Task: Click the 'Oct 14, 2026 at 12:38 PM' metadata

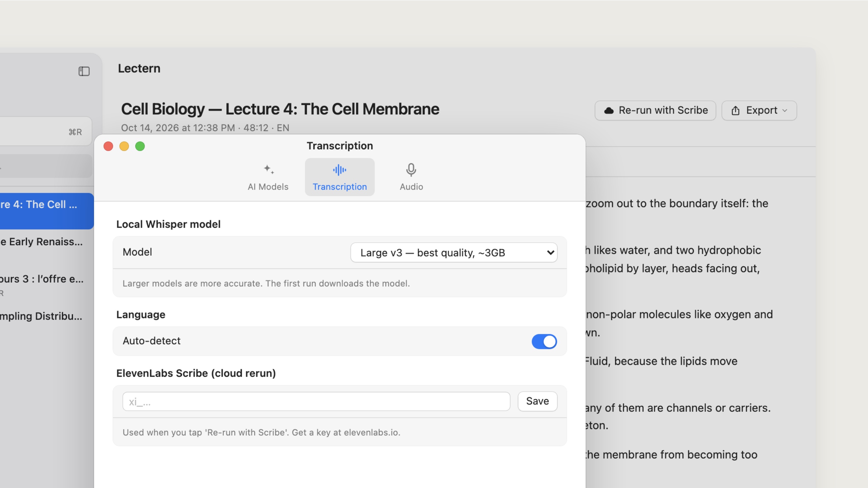Action: point(178,128)
